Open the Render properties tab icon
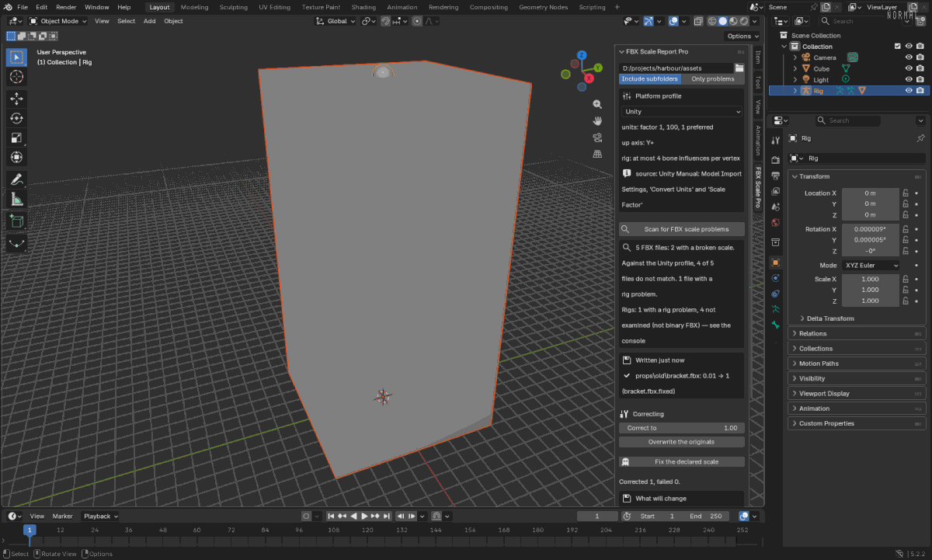 click(775, 159)
